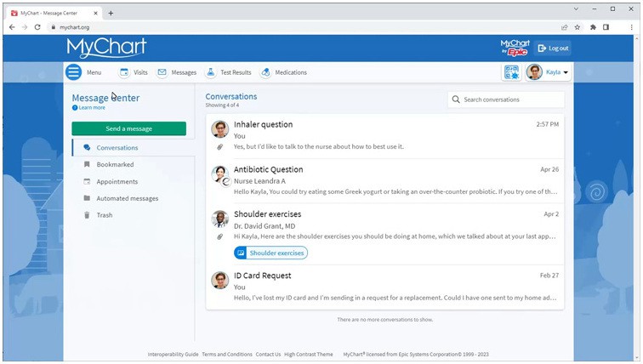Click the Conversations chat bubble icon

[87, 148]
